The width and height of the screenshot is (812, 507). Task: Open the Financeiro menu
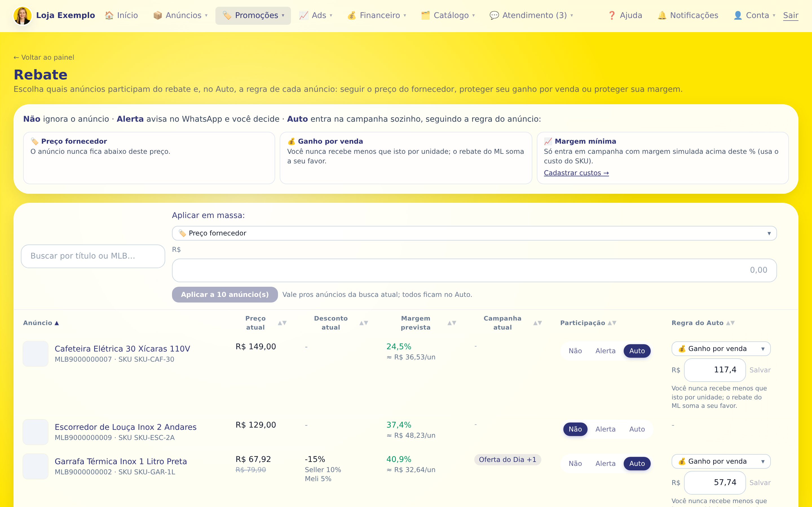tap(376, 15)
